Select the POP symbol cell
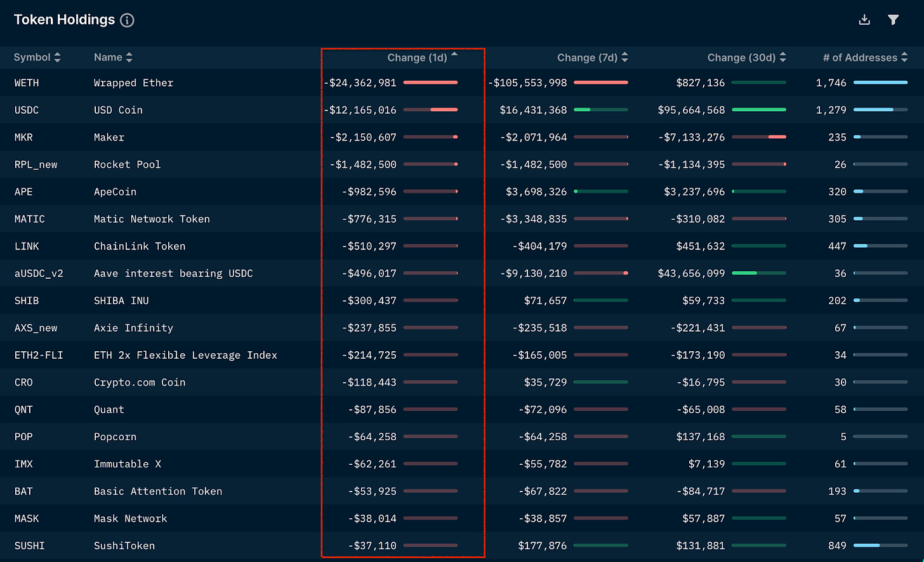 [x=23, y=437]
